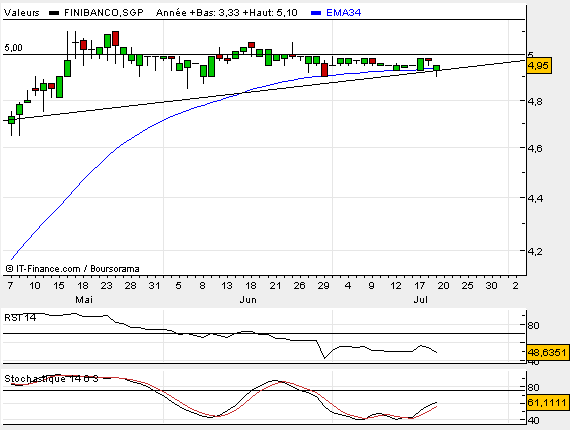Click the date label 7 on the axis
Viewport: 570px width, 430px height.
(11, 286)
